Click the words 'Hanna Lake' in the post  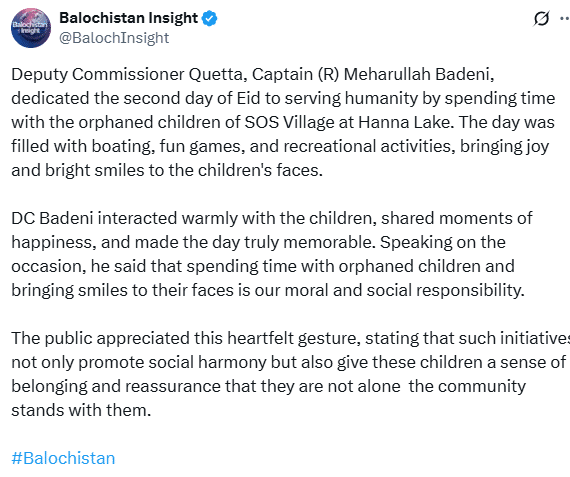coord(404,122)
